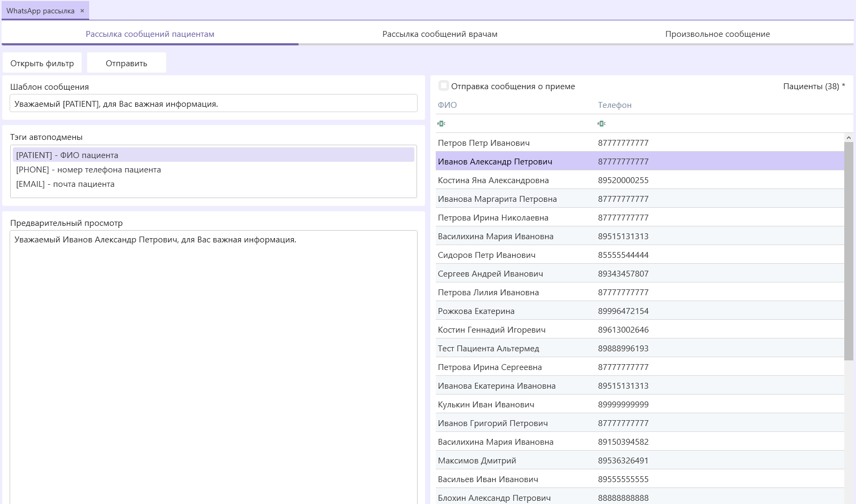Select patient Петрова Ирина Сергеевна
The image size is (856, 504).
(640, 367)
